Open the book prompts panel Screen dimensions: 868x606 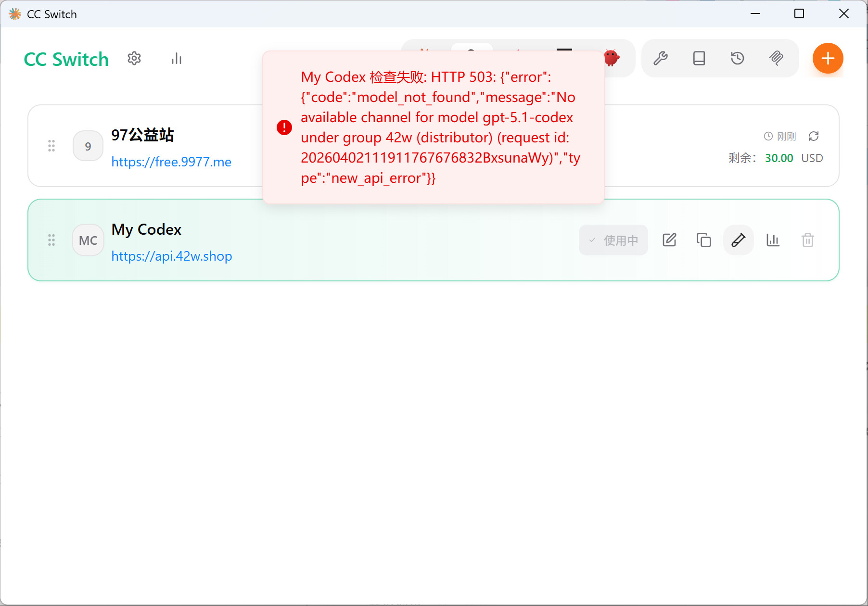click(699, 58)
